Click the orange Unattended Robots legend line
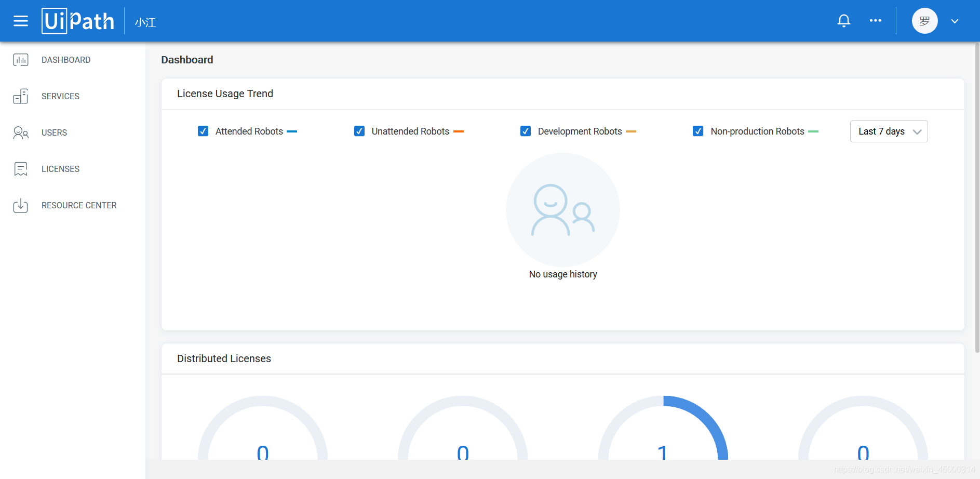The height and width of the screenshot is (479, 980). click(x=459, y=131)
